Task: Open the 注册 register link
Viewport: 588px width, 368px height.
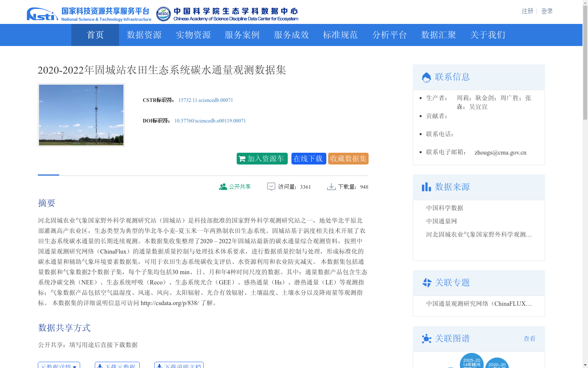Action: 527,11
